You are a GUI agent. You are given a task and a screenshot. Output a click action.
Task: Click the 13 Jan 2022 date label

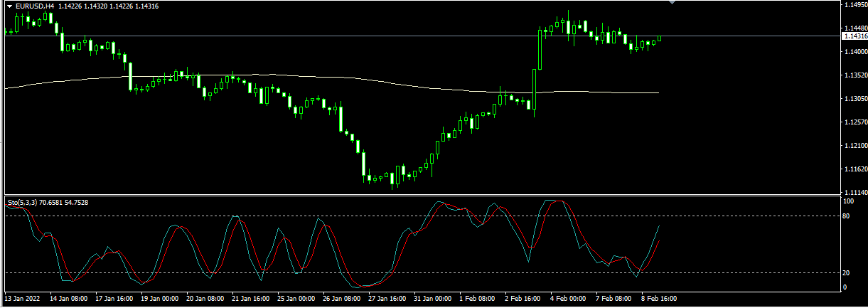tap(22, 299)
